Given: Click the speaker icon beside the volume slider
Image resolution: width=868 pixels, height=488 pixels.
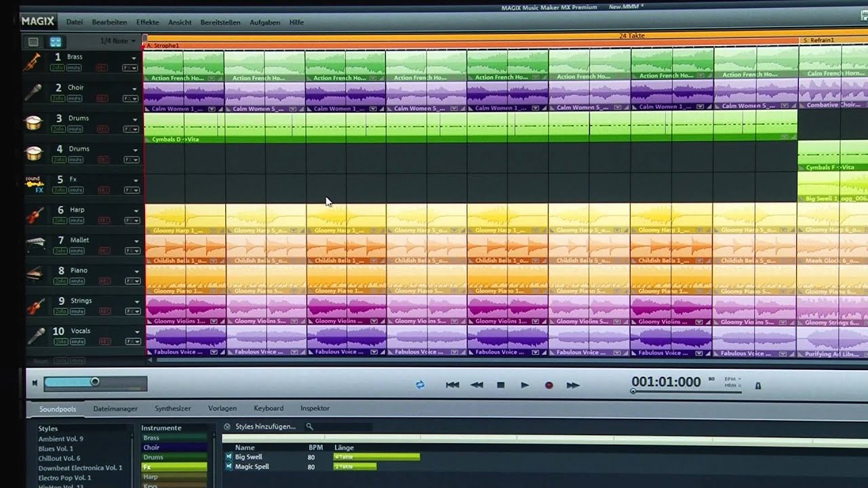Looking at the screenshot, I should [x=35, y=383].
